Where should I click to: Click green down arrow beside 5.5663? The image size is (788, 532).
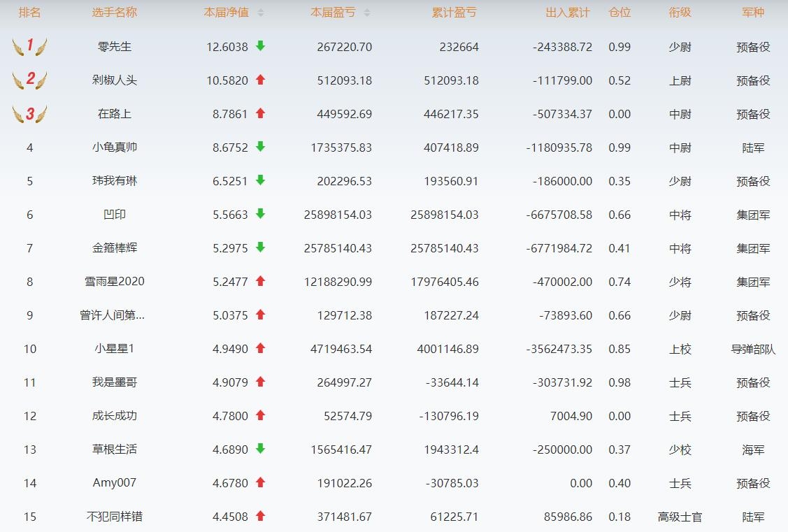point(260,214)
